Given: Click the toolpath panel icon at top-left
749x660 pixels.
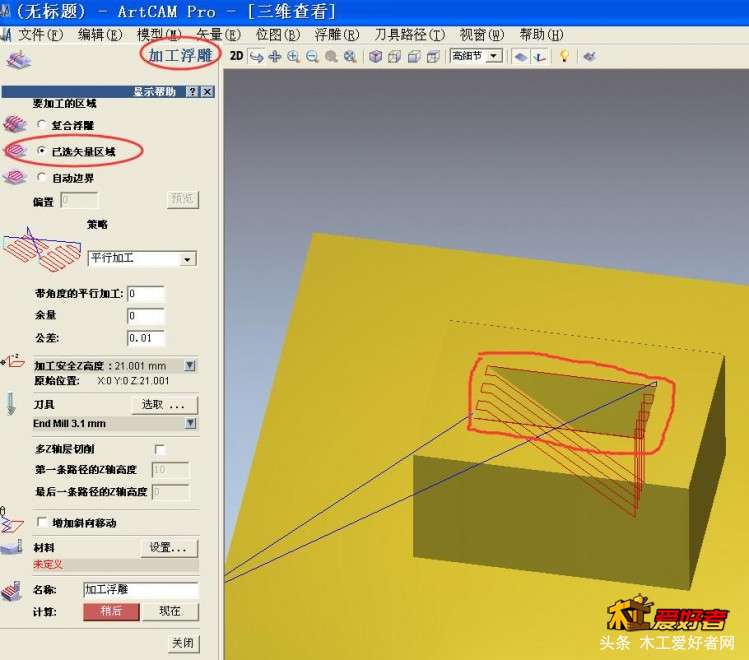Looking at the screenshot, I should [x=18, y=61].
